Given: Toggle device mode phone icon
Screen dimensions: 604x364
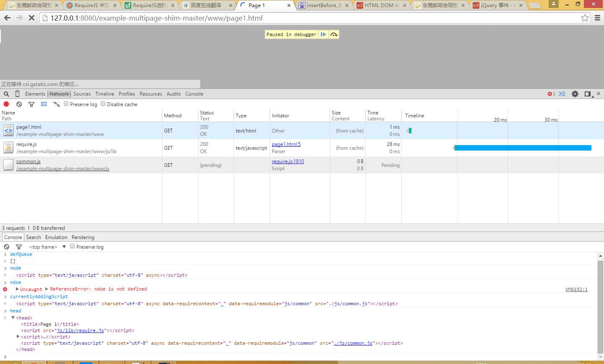Looking at the screenshot, I should (17, 94).
